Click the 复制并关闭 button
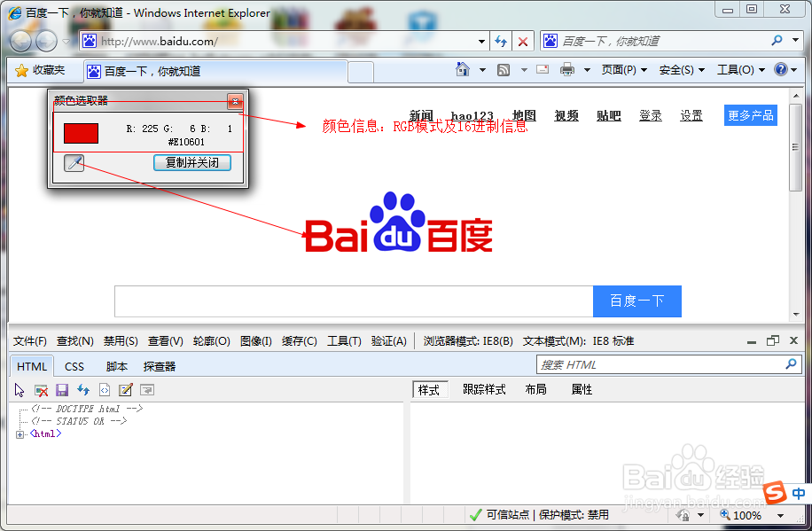 click(192, 162)
